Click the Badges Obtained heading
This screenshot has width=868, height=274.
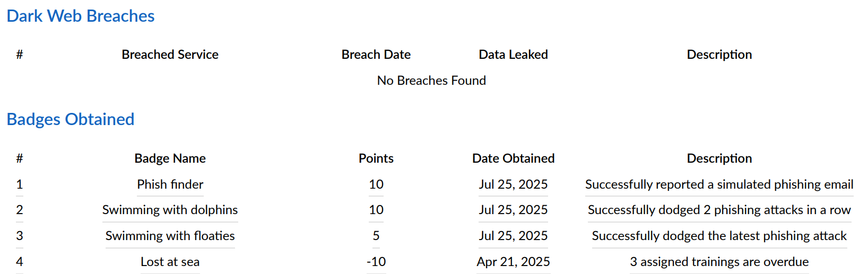(71, 119)
